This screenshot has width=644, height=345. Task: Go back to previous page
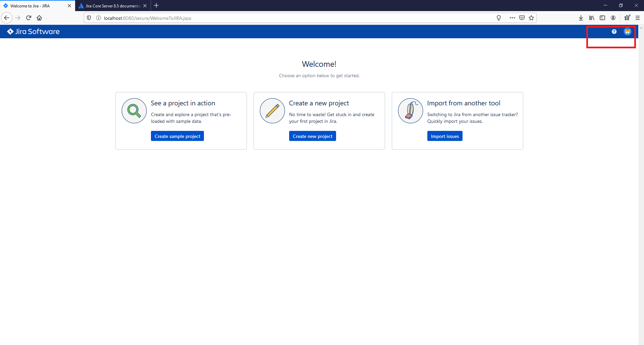pyautogui.click(x=7, y=18)
